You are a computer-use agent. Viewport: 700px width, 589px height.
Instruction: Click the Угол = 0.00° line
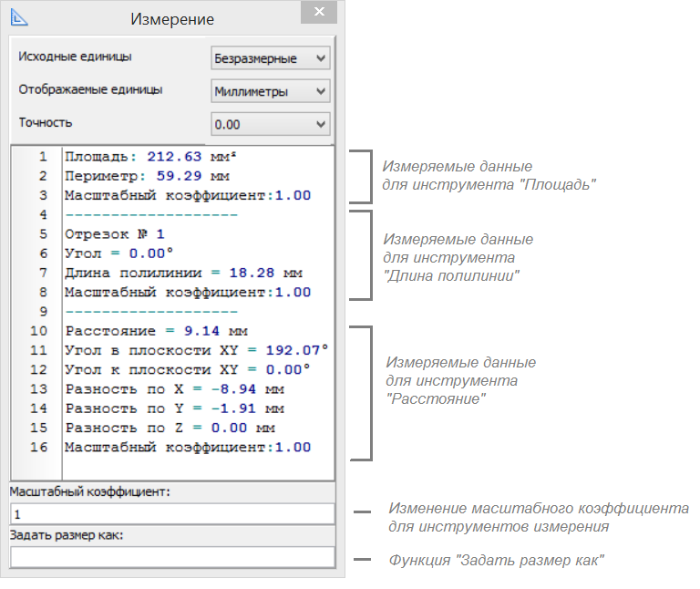pyautogui.click(x=118, y=253)
